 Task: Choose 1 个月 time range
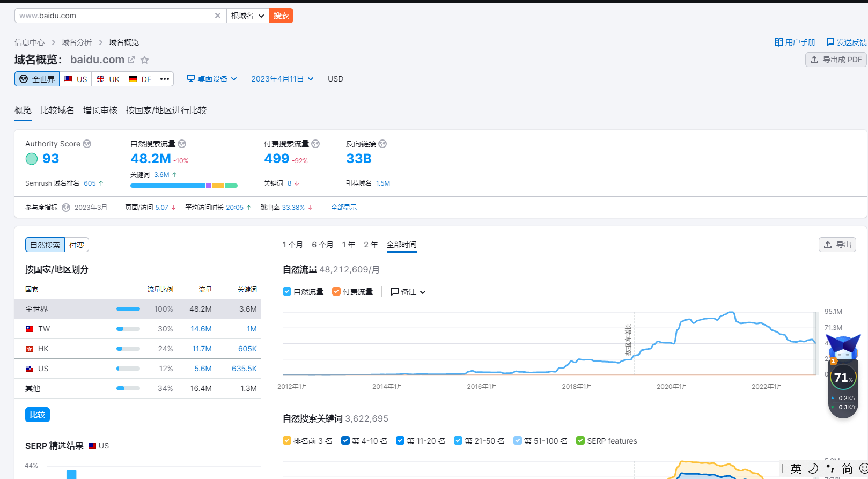[293, 245]
